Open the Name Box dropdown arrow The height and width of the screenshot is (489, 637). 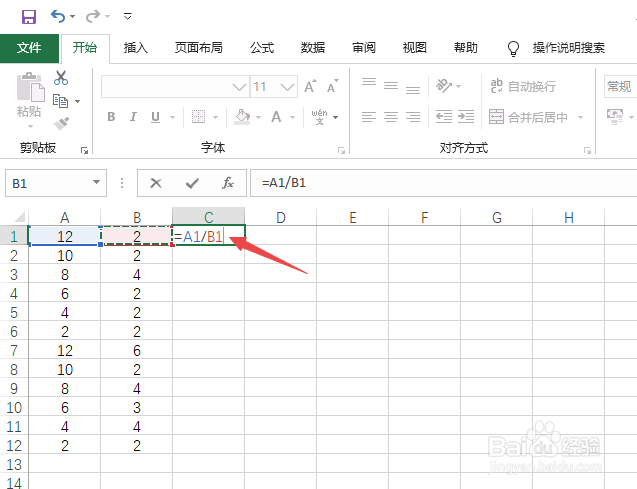(96, 182)
